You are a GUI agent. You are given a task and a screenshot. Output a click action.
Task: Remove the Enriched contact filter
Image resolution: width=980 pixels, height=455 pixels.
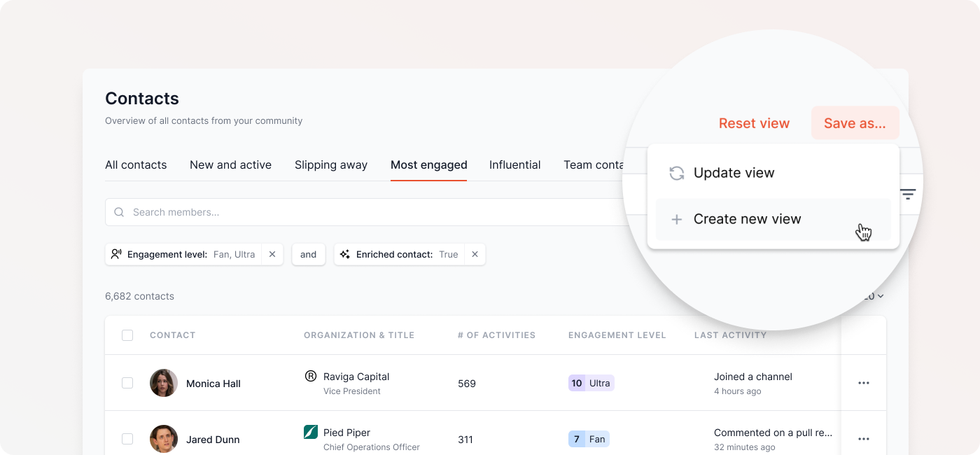point(475,254)
